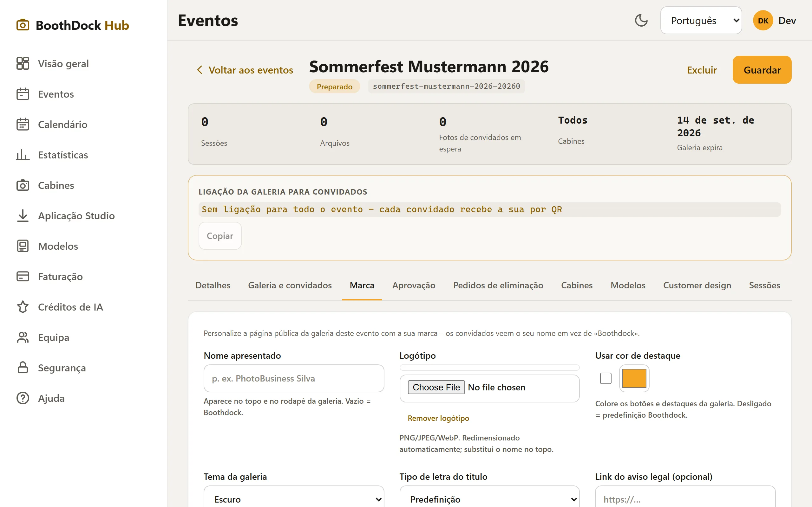812x507 pixels.
Task: Open Créditos de IA star icon
Action: pyautogui.click(x=23, y=307)
